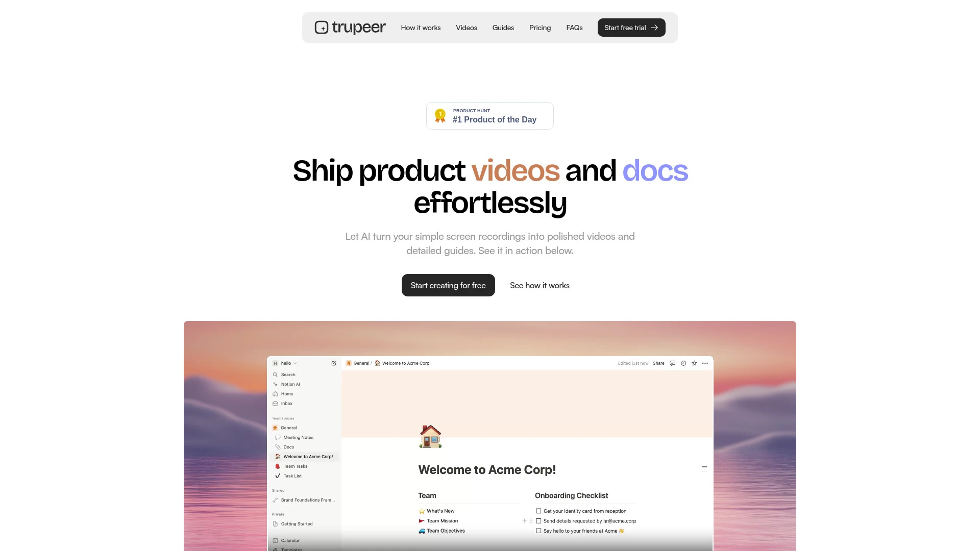This screenshot has width=980, height=551.
Task: Click the star/favorite icon in Notion
Action: (x=694, y=363)
